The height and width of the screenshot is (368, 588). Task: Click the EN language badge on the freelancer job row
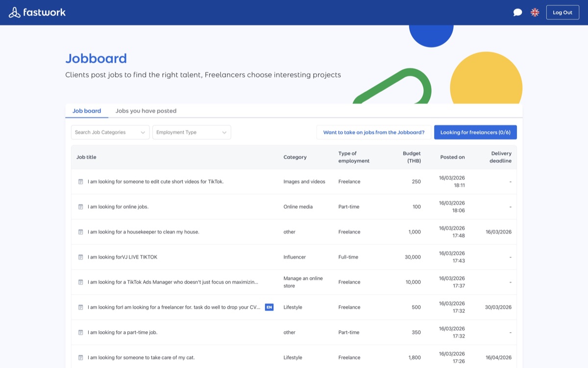269,307
